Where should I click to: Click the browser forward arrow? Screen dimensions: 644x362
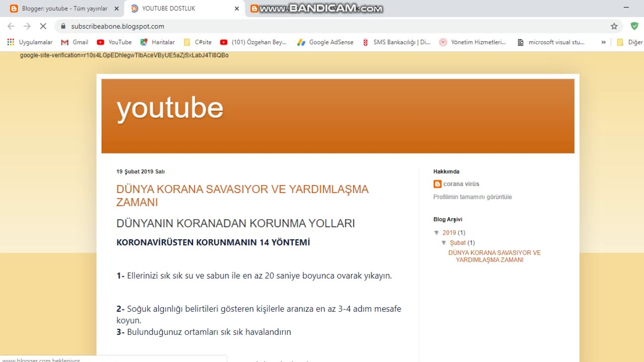pos(27,26)
